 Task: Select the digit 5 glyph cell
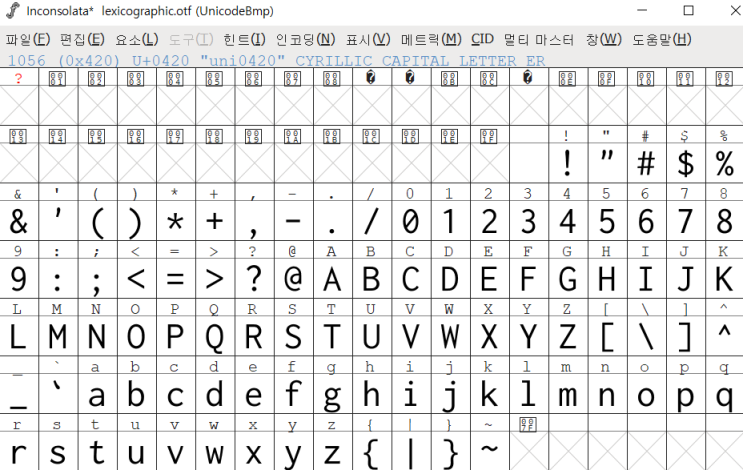click(x=607, y=221)
